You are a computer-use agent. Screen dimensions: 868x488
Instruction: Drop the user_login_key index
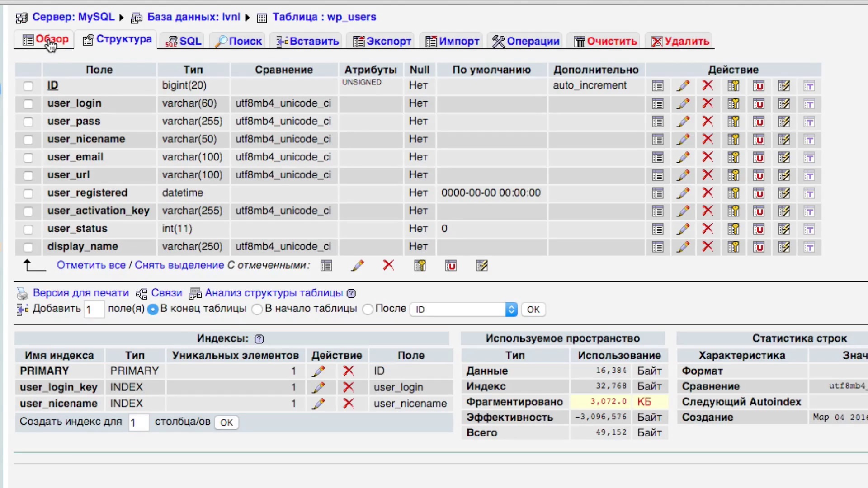point(349,387)
